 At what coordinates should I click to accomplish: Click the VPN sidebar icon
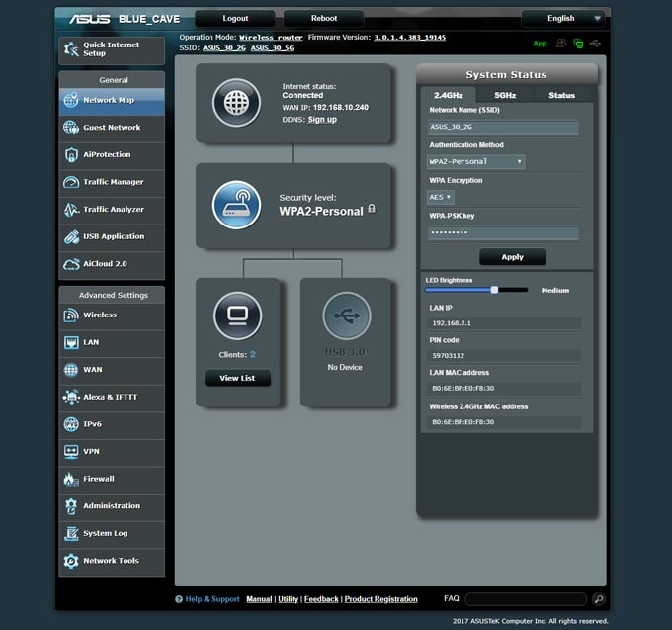pos(71,452)
